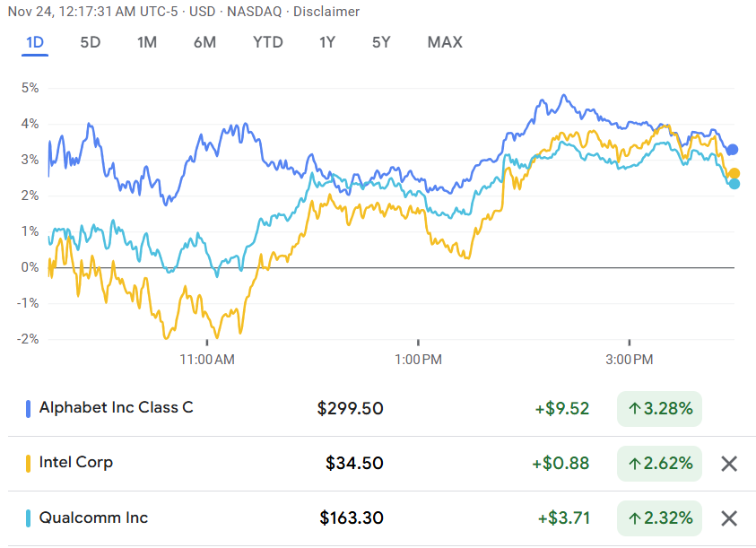756x548 pixels.
Task: Select the YTD range tab
Action: [x=267, y=42]
